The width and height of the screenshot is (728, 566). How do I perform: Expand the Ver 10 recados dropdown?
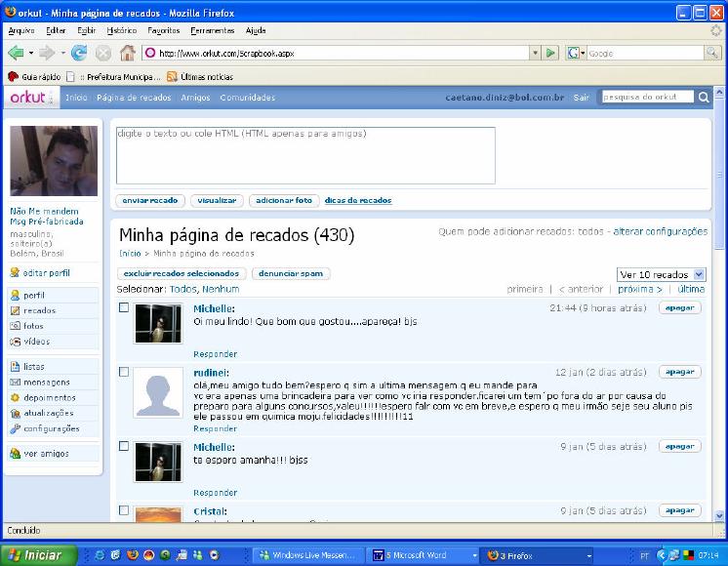coord(700,274)
